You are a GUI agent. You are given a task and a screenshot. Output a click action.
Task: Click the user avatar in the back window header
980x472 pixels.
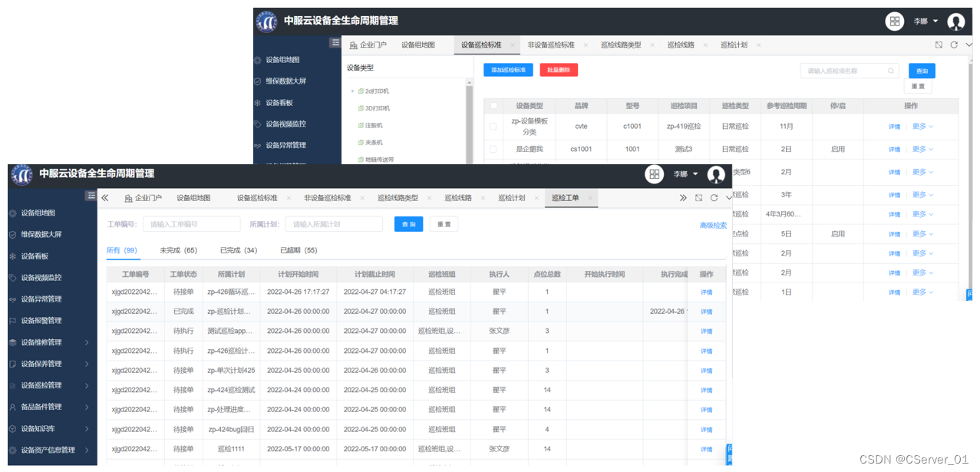tap(956, 21)
